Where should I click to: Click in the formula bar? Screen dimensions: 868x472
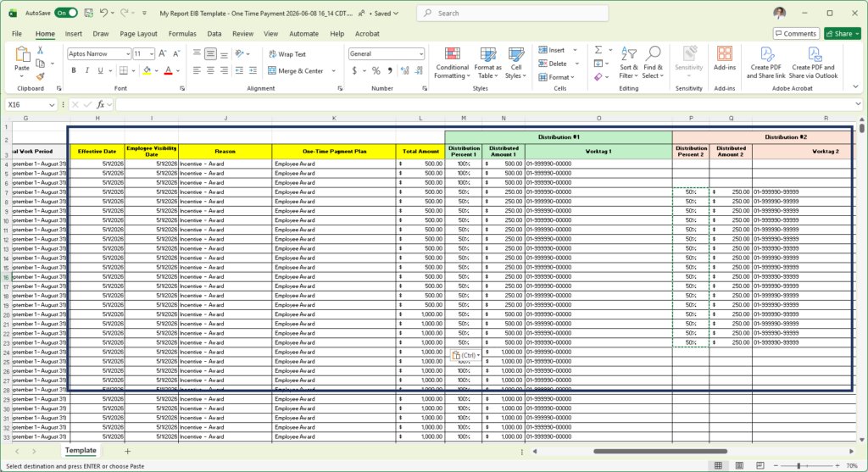pyautogui.click(x=484, y=104)
